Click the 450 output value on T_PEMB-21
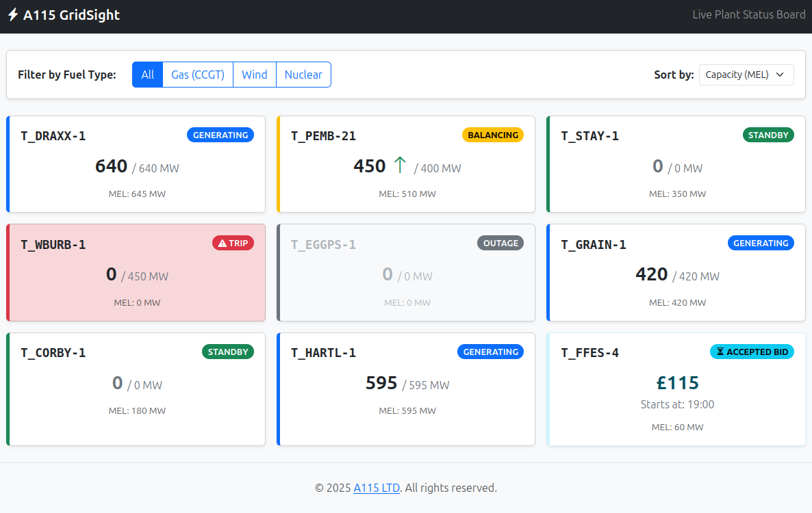This screenshot has width=812, height=513. pyautogui.click(x=370, y=166)
